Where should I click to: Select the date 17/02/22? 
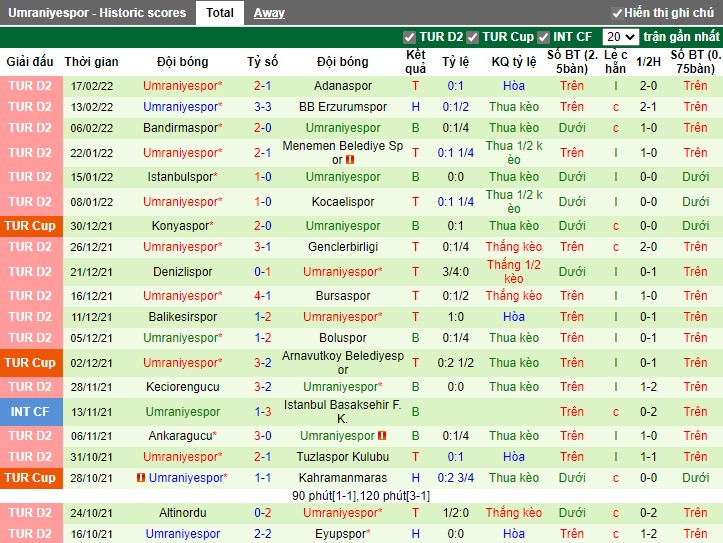pyautogui.click(x=91, y=86)
